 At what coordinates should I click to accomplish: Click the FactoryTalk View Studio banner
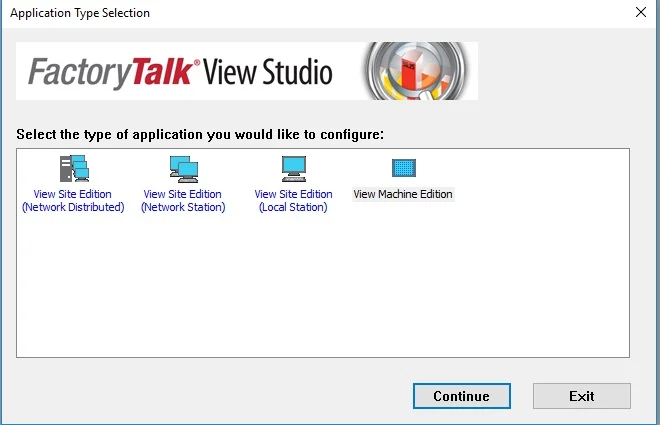click(247, 71)
